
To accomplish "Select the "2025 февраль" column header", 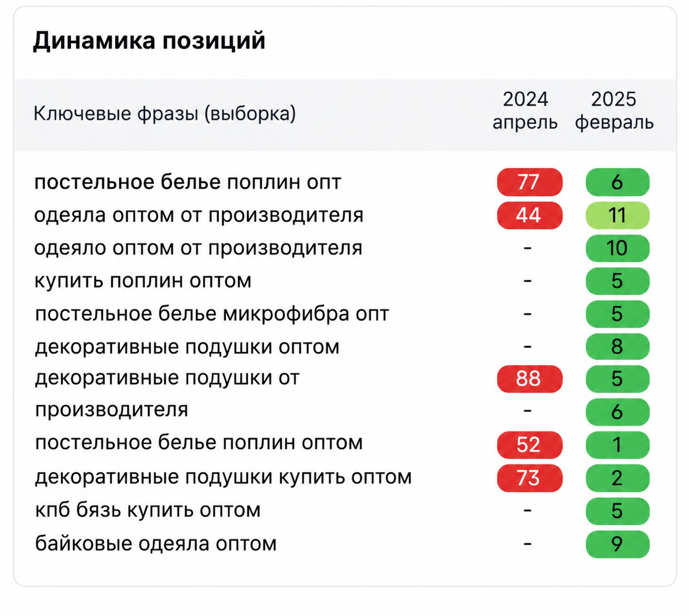I will point(614,111).
